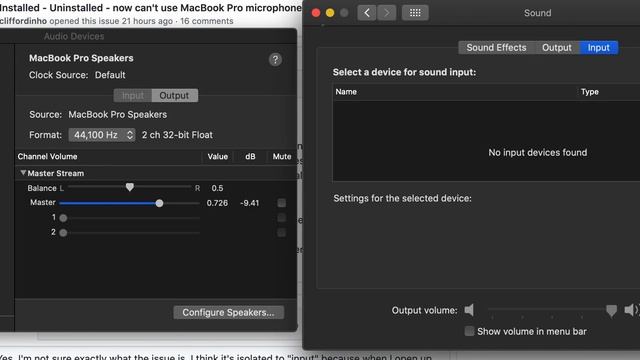Adjust the Output volume slider

click(x=611, y=311)
